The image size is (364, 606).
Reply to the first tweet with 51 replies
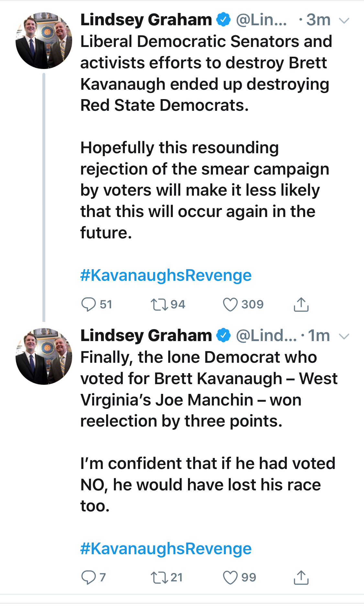[x=88, y=304]
